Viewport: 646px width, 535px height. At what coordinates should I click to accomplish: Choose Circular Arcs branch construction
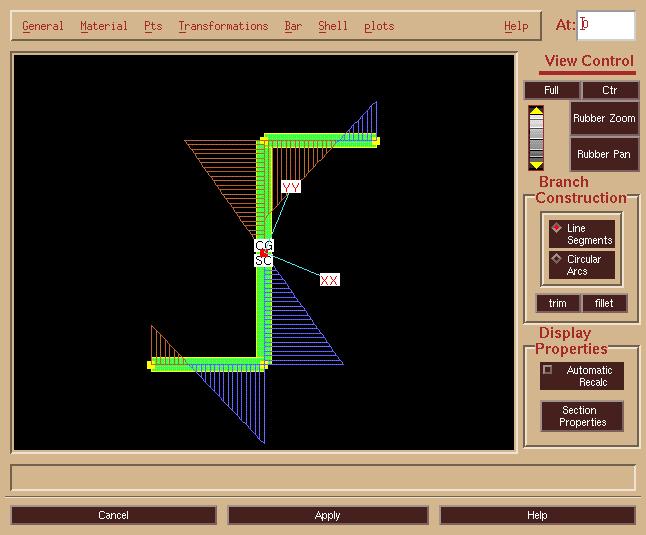click(x=557, y=259)
